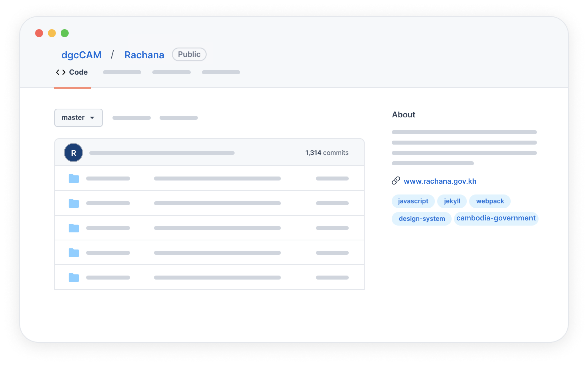
Task: Select the jekyll topic tag
Action: [x=452, y=201]
